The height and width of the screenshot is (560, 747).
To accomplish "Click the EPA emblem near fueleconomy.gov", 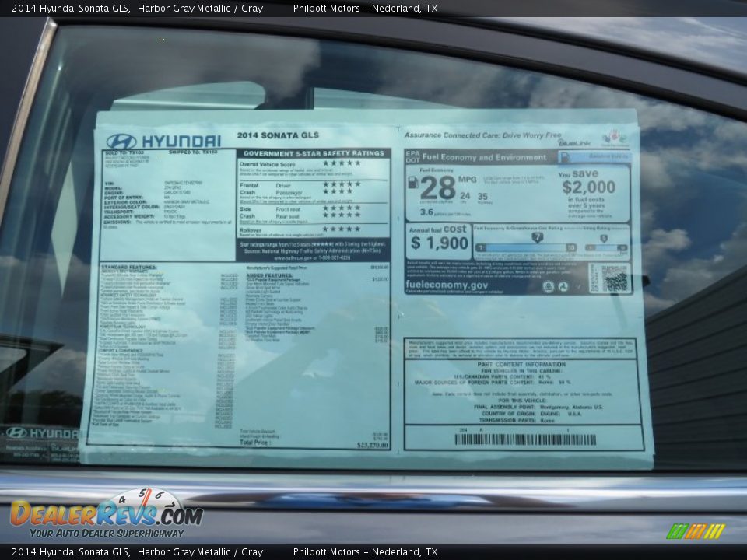I will (x=548, y=285).
